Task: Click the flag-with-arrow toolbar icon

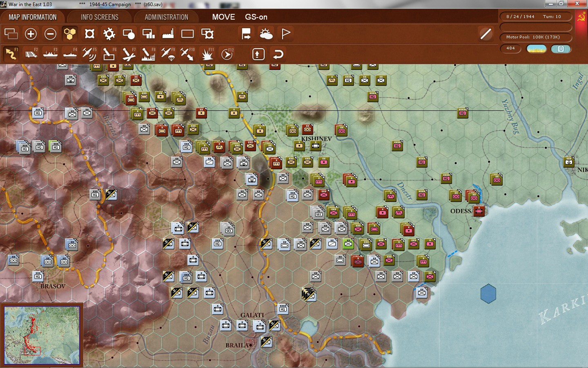Action: point(246,34)
